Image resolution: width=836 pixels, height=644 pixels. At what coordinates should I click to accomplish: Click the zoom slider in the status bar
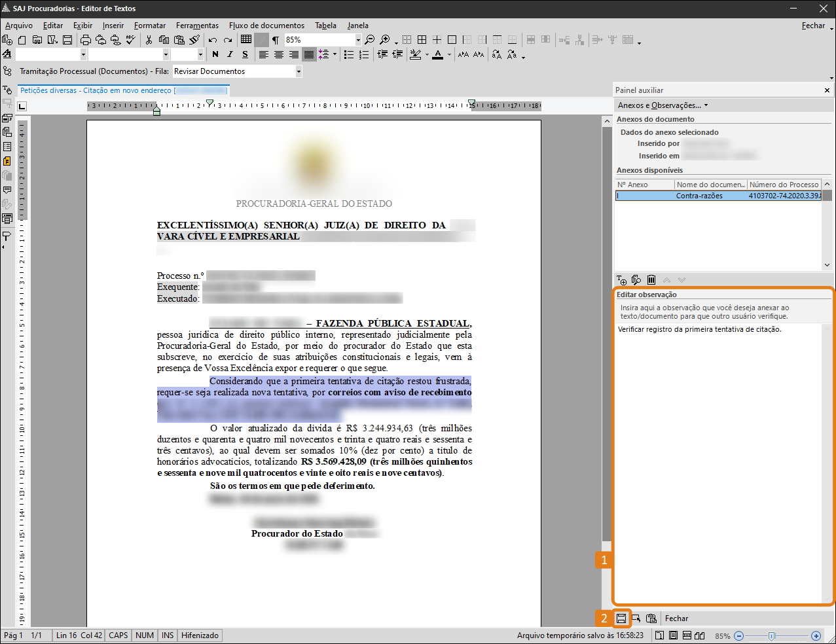coord(772,635)
